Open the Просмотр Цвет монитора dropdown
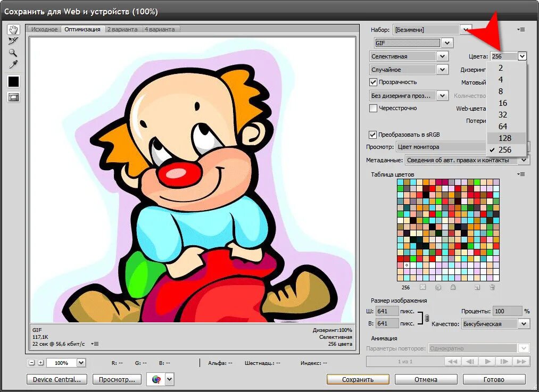 coord(442,147)
